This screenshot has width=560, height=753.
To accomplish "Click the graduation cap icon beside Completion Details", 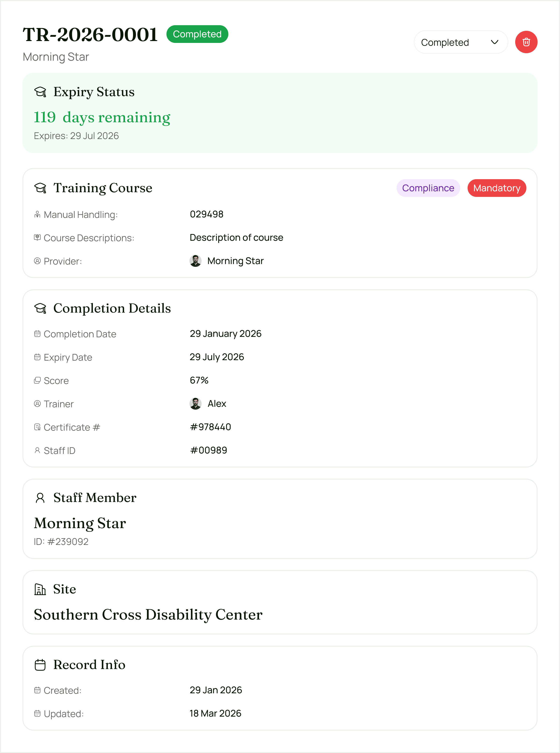I will [x=40, y=308].
